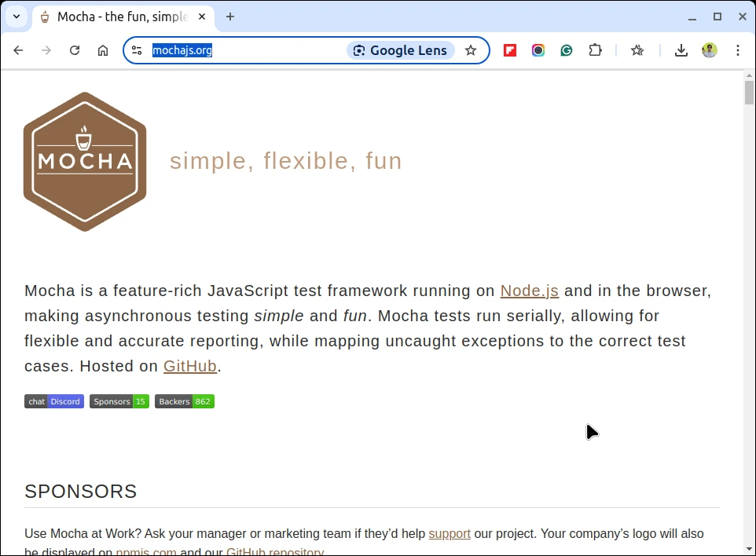
Task: Follow the support link under Sponsors
Action: (x=450, y=533)
